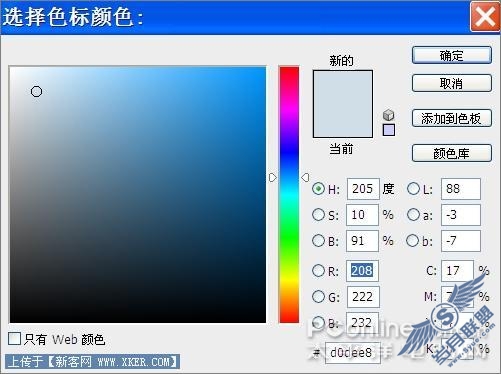The height and width of the screenshot is (374, 501).
Task: Click the L field showing 88
Action: (x=461, y=189)
